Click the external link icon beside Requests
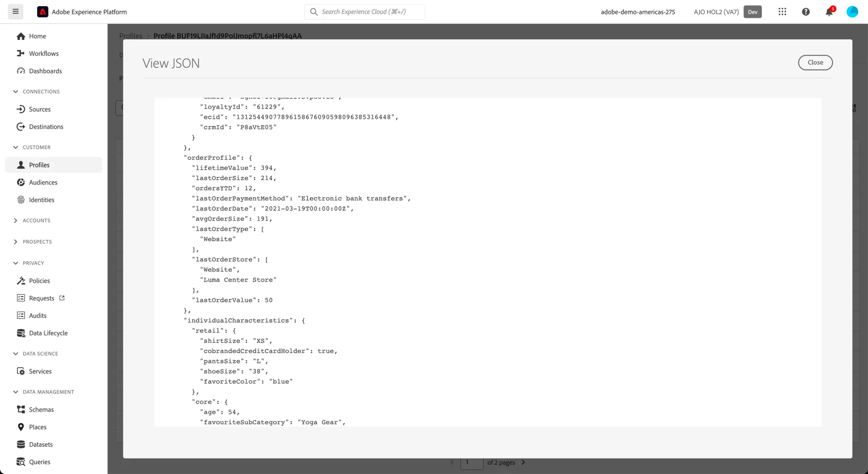 62,298
